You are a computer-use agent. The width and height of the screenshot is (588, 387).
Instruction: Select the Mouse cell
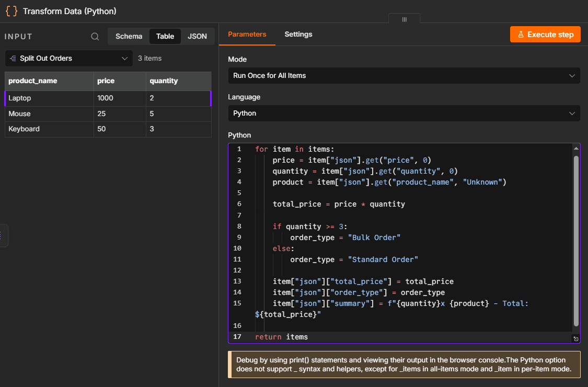point(49,113)
